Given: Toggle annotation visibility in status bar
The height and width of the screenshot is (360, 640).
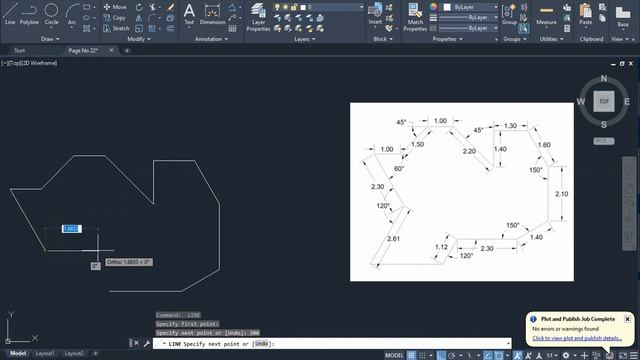Looking at the screenshot, I should (x=518, y=356).
